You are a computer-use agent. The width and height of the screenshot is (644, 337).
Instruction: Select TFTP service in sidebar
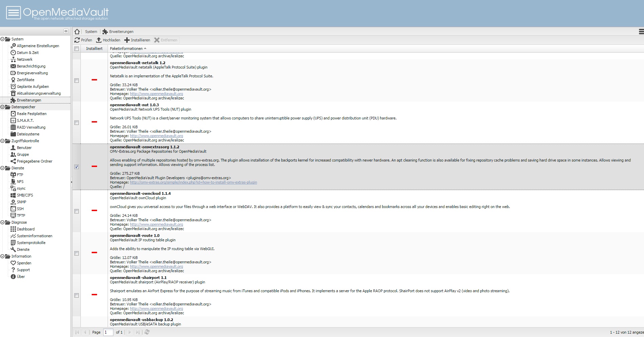[x=35, y=216]
